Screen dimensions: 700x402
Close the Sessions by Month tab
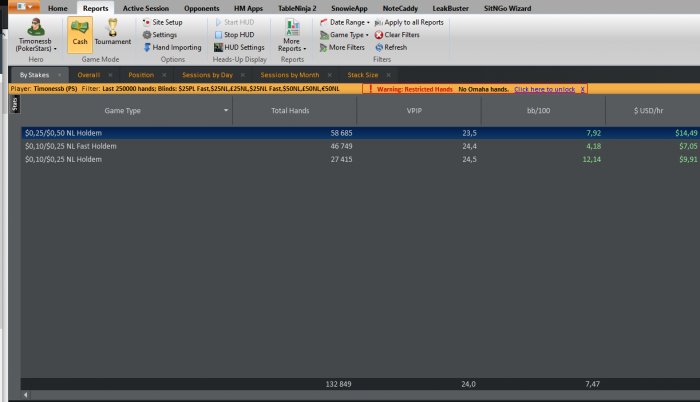point(329,75)
